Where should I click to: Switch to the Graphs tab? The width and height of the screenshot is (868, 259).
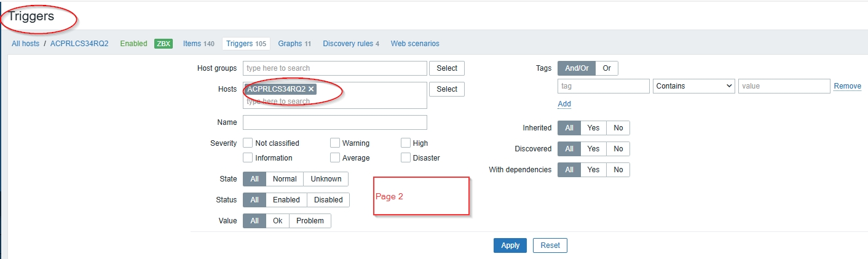[x=294, y=44]
